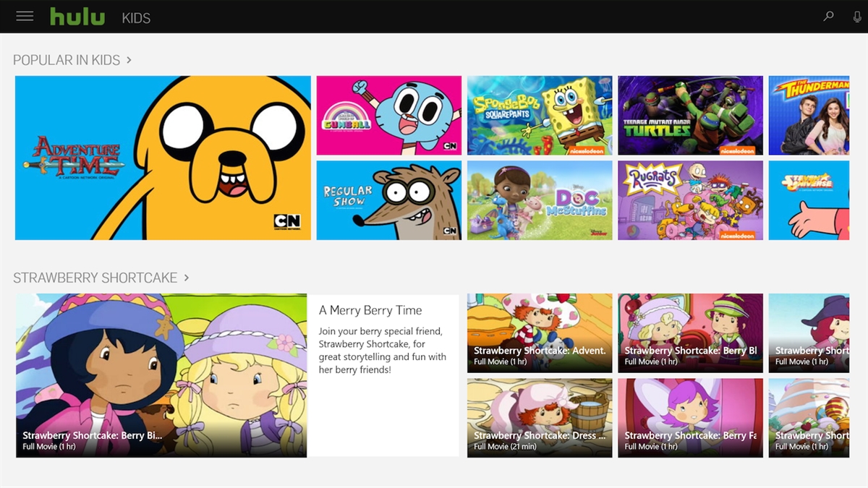
Task: Open the hamburger menu
Action: (25, 16)
